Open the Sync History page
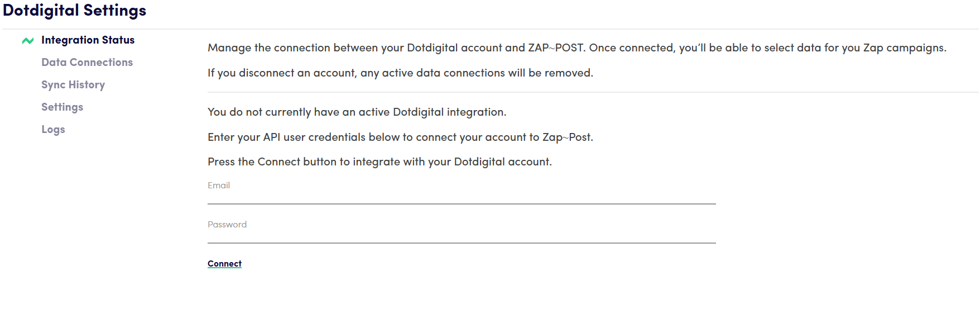 click(x=73, y=85)
